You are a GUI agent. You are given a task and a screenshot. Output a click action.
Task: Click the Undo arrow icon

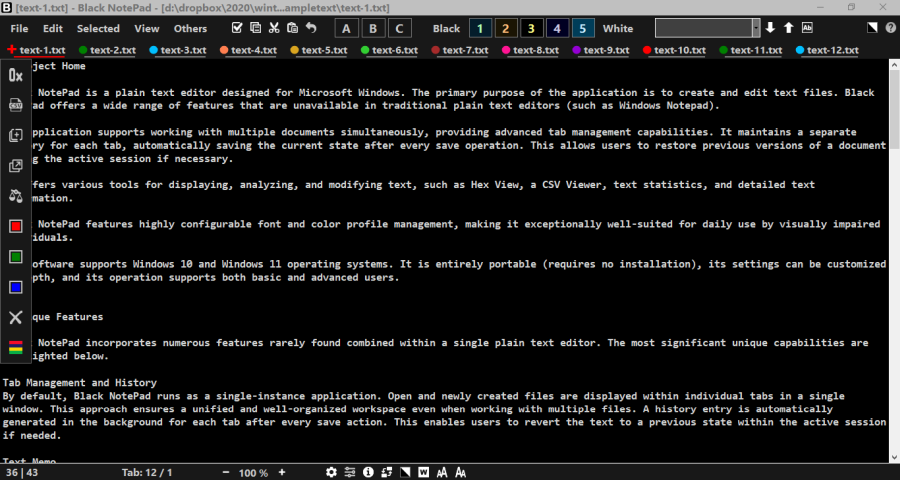pyautogui.click(x=311, y=28)
